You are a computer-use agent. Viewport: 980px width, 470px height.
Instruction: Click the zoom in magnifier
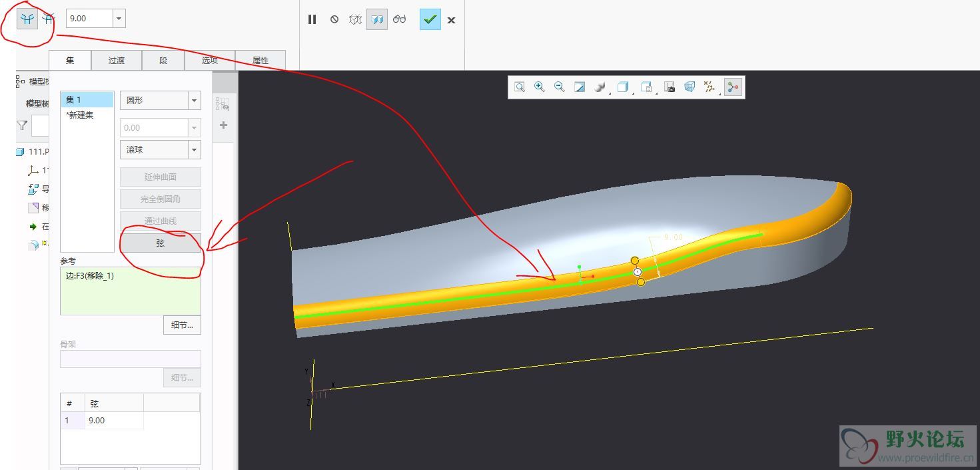coord(540,87)
